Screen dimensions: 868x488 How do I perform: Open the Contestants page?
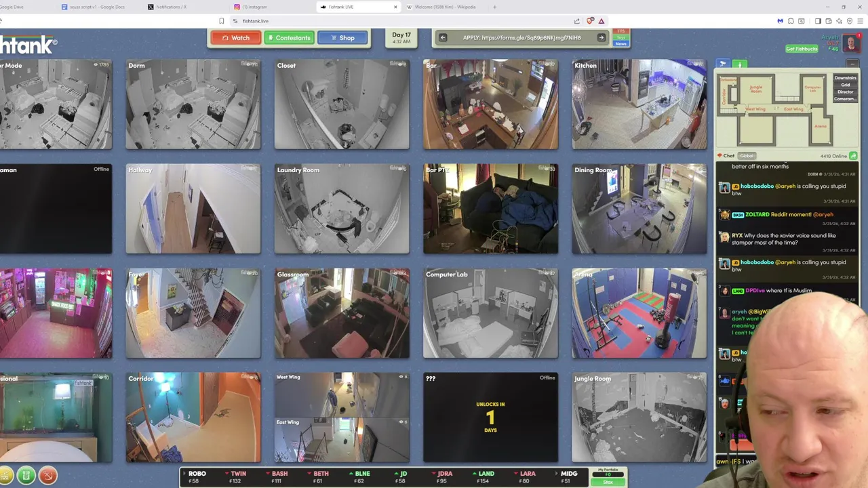[288, 38]
